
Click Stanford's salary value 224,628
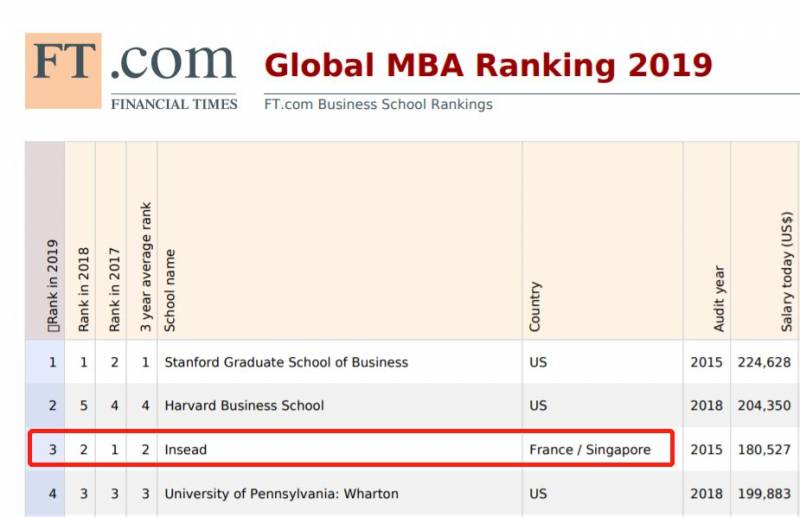(x=764, y=362)
